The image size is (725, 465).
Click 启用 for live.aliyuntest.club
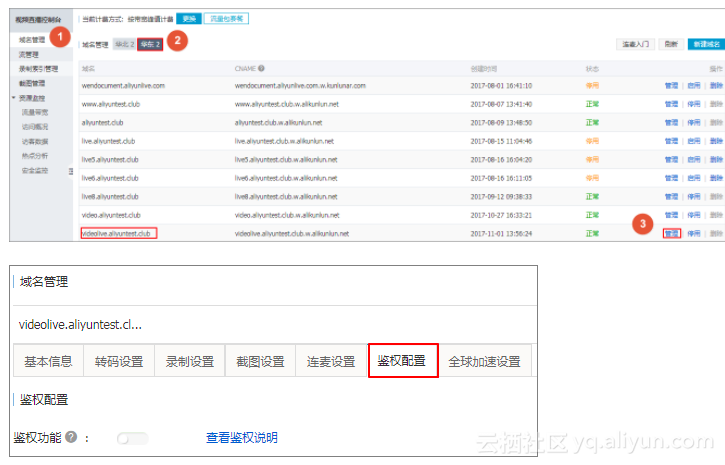pyautogui.click(x=694, y=141)
